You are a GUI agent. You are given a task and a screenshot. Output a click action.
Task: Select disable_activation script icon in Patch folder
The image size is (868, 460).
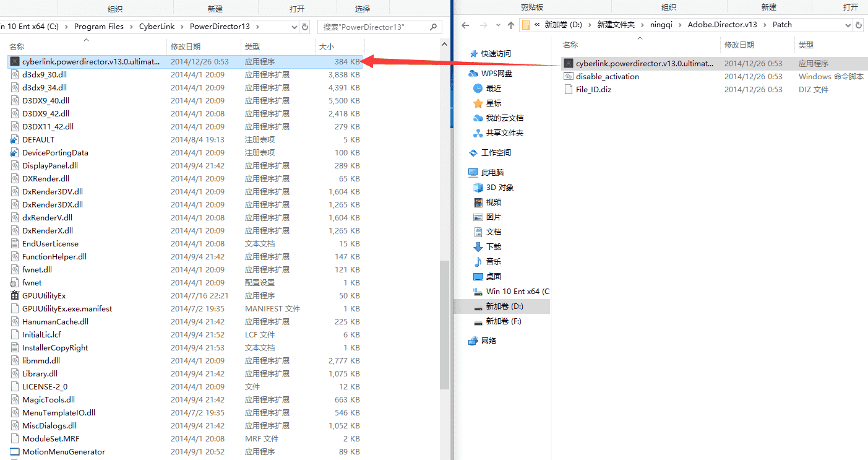[x=569, y=77]
